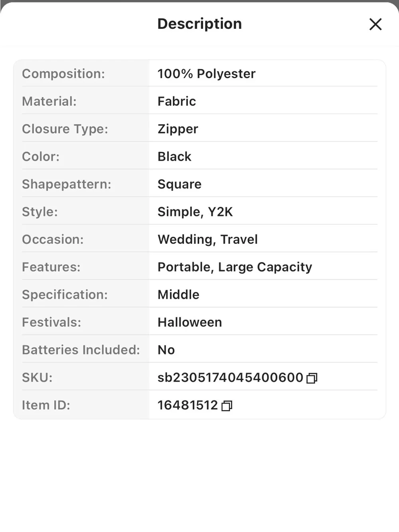Select the Black color value
Viewport: 399px width, 532px height.
tap(174, 156)
